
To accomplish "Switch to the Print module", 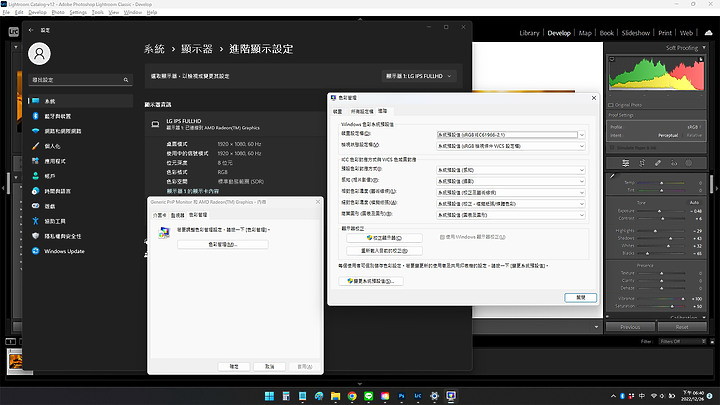I will (x=665, y=33).
